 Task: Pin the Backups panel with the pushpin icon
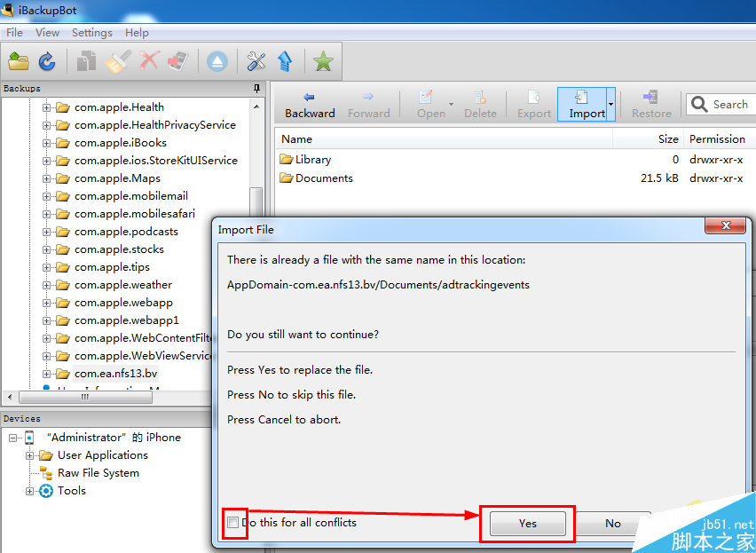(256, 89)
